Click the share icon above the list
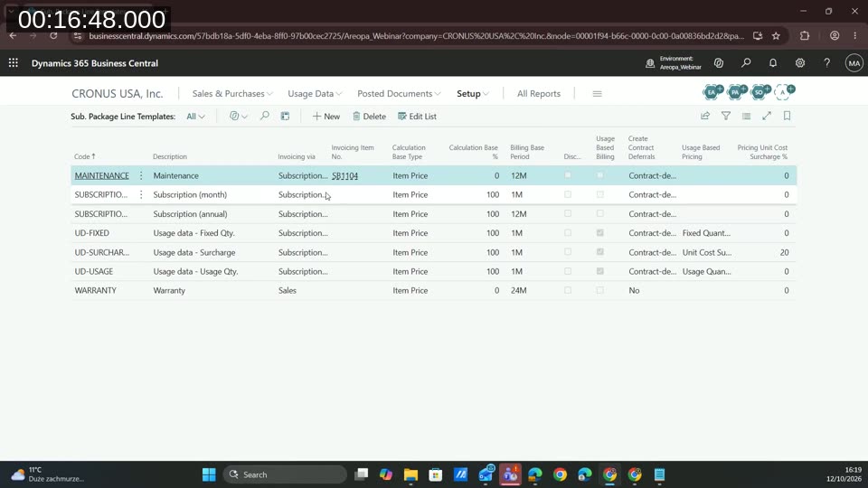Image resolution: width=868 pixels, height=488 pixels. [x=705, y=116]
